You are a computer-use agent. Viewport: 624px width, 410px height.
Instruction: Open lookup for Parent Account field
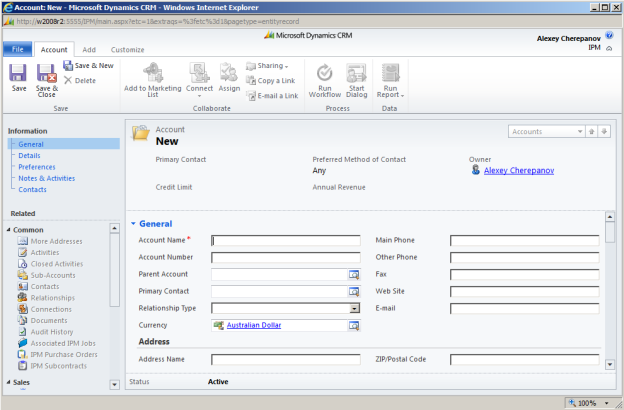click(x=353, y=274)
